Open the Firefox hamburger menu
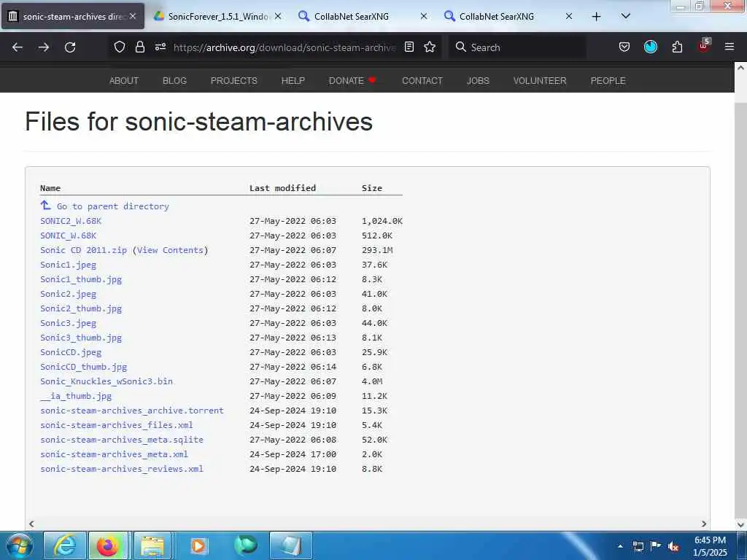Viewport: 747px width, 560px height. 729,47
